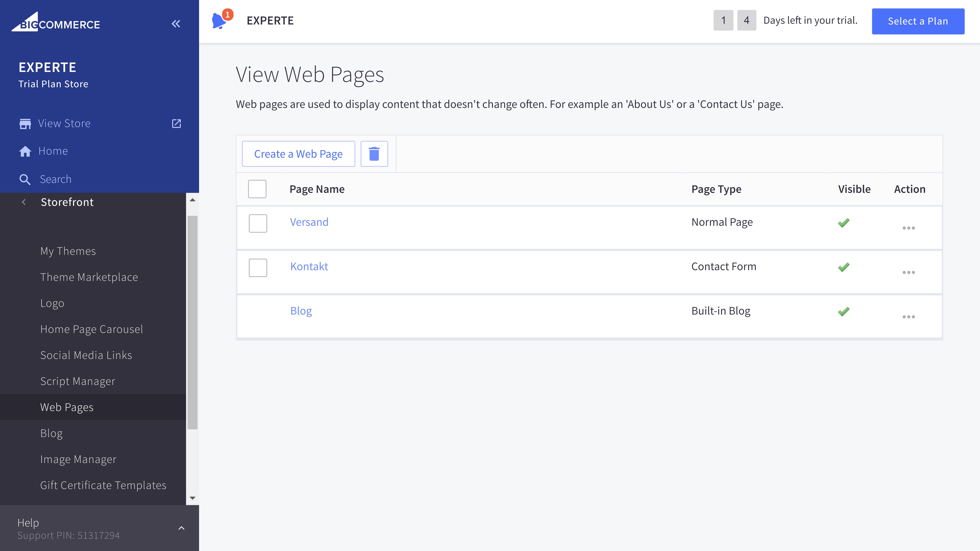Click View Store link
The image size is (980, 551).
[x=64, y=124]
